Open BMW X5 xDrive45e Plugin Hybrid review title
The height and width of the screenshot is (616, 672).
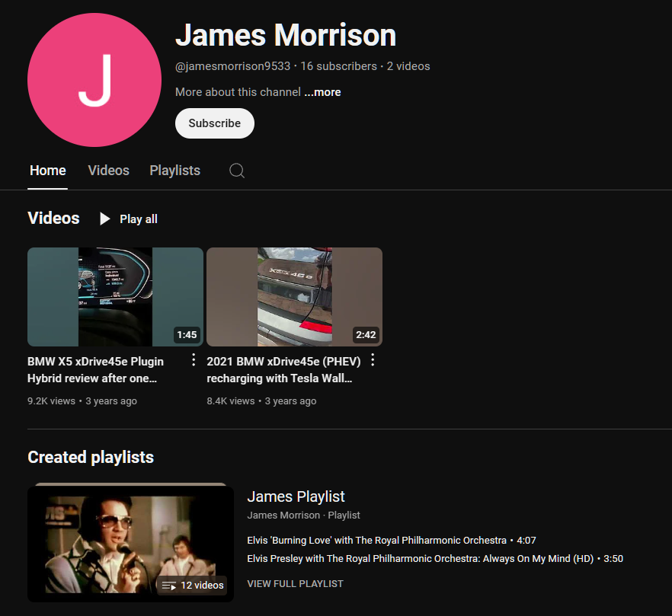[x=95, y=370]
